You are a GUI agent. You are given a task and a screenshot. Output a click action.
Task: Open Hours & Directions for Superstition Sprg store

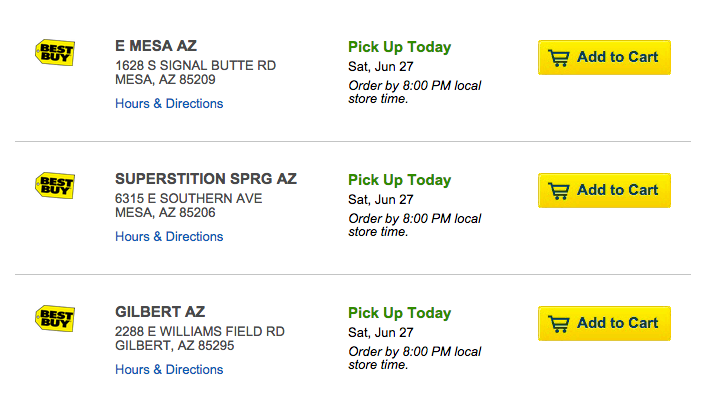point(169,237)
